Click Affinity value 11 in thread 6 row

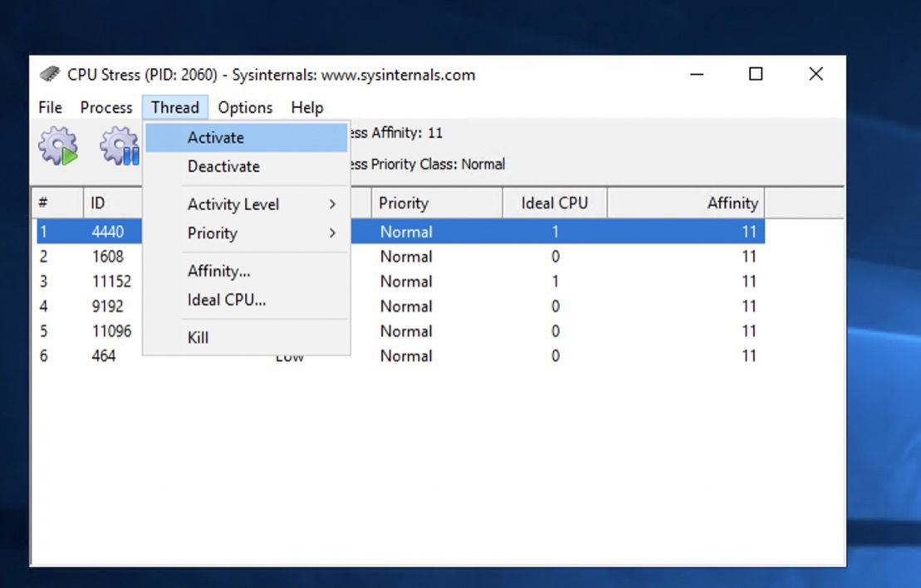tap(748, 356)
